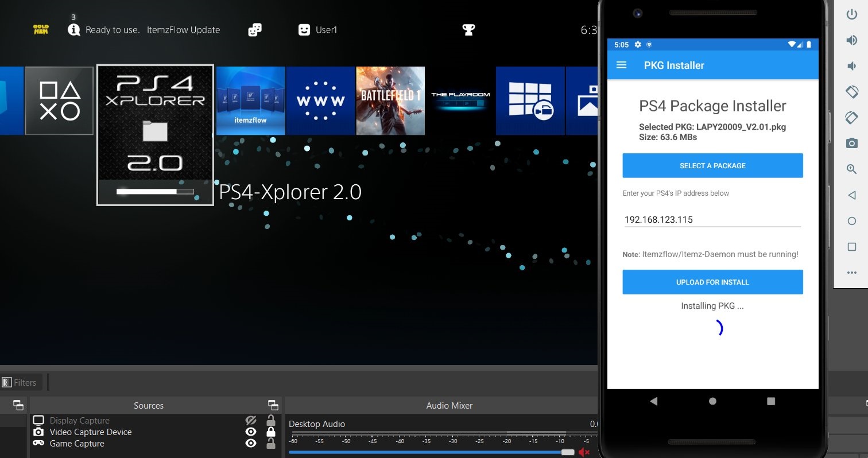
Task: Lock the Display Capture source
Action: [x=271, y=421]
